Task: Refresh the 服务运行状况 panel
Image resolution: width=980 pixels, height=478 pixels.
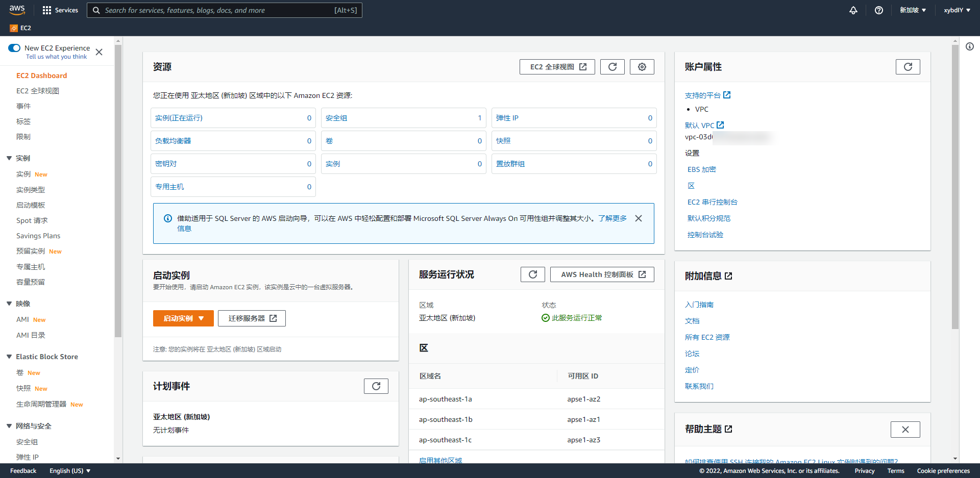Action: pyautogui.click(x=533, y=274)
